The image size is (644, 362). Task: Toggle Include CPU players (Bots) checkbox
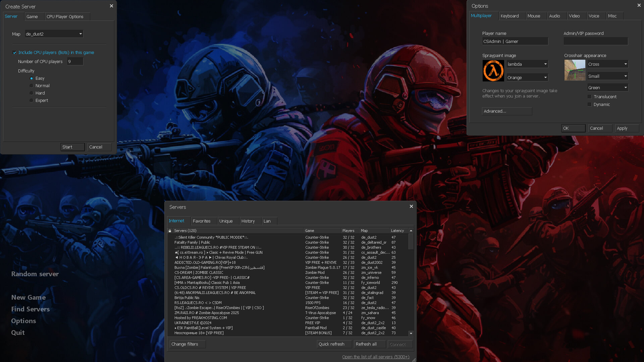[14, 53]
